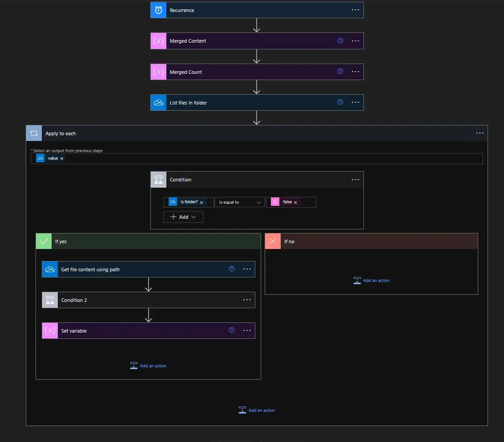
Task: Click the help icon on Merged Content
Action: 340,40
